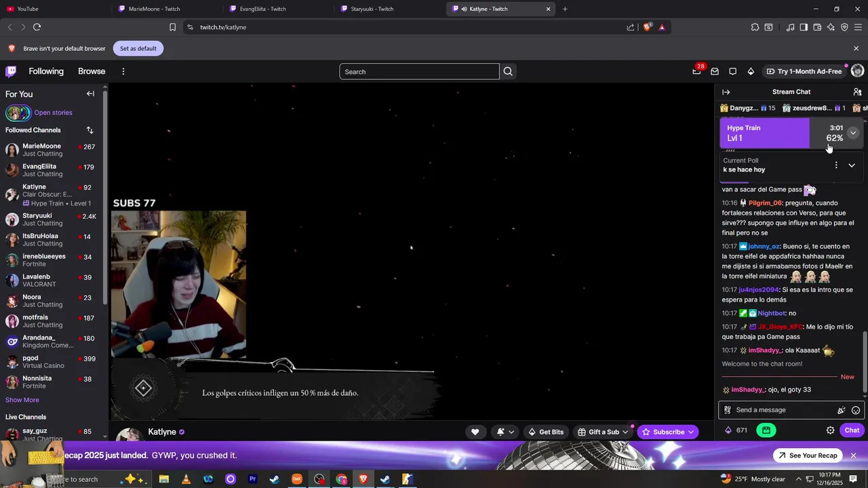The width and height of the screenshot is (868, 488).
Task: Toggle follow heart button for Katlyne
Action: (475, 432)
